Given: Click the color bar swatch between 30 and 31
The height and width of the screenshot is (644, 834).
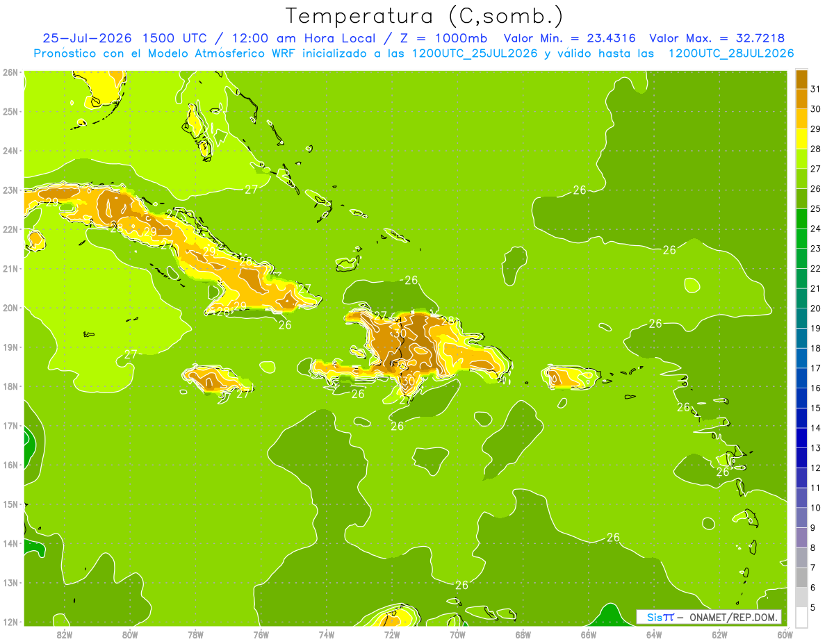Looking at the screenshot, I should click(x=801, y=99).
